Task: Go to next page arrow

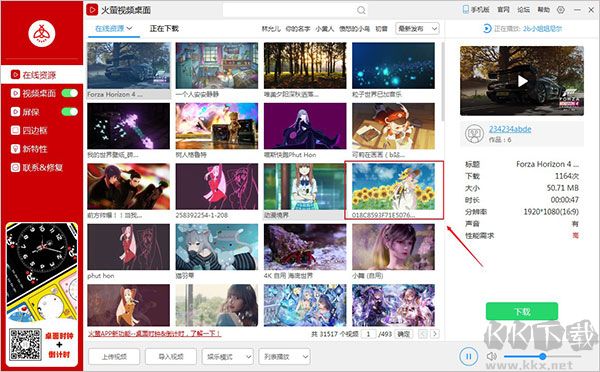Action: (x=435, y=334)
